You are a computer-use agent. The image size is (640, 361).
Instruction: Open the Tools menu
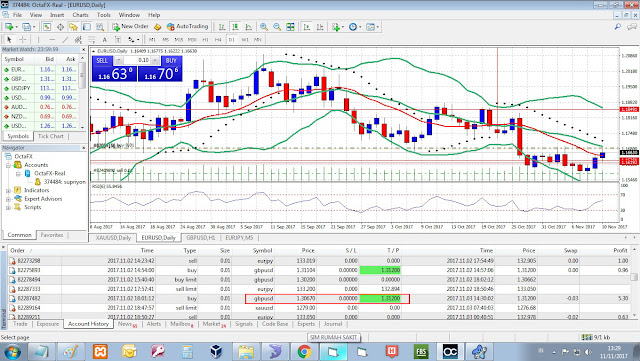tap(104, 15)
